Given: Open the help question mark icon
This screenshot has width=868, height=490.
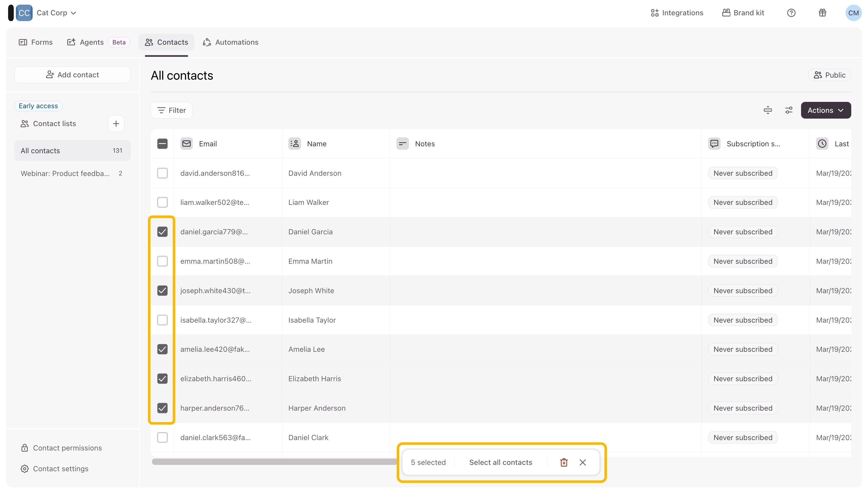Looking at the screenshot, I should pos(791,13).
